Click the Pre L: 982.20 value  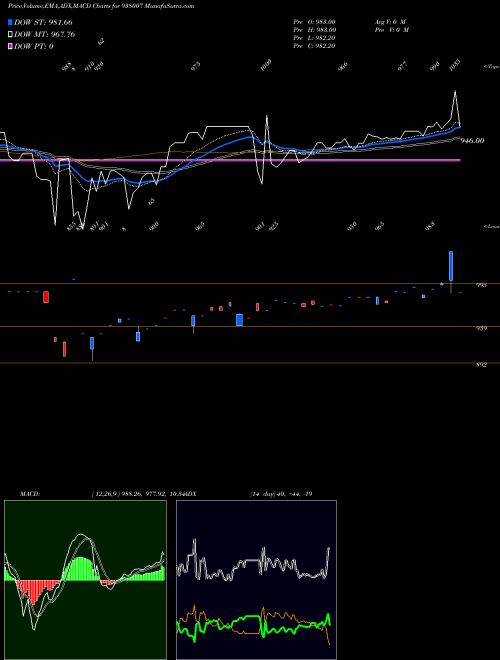pyautogui.click(x=314, y=38)
